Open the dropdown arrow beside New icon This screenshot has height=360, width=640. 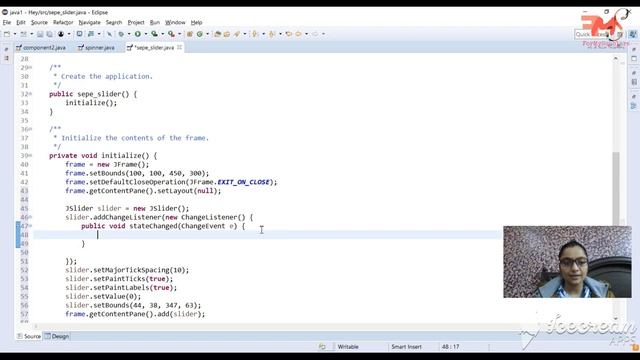(x=15, y=34)
